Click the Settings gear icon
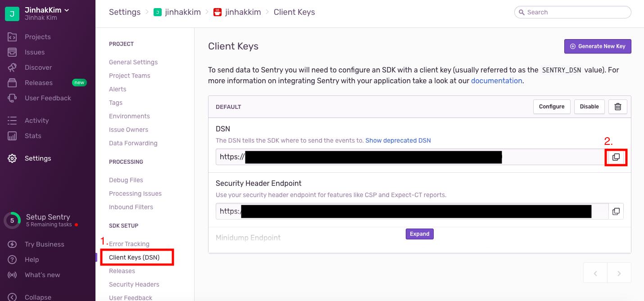Viewport: 644px width, 301px height. 12,158
